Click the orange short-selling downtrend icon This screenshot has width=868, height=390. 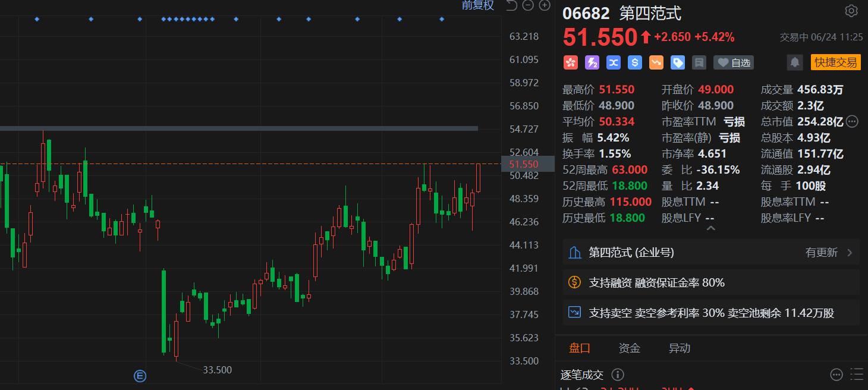tap(656, 62)
